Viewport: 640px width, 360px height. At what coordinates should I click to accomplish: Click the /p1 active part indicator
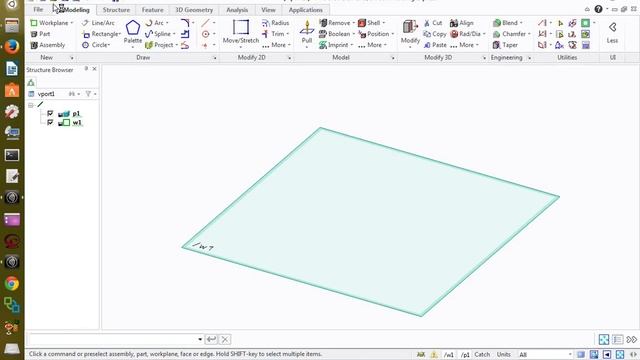tap(465, 354)
